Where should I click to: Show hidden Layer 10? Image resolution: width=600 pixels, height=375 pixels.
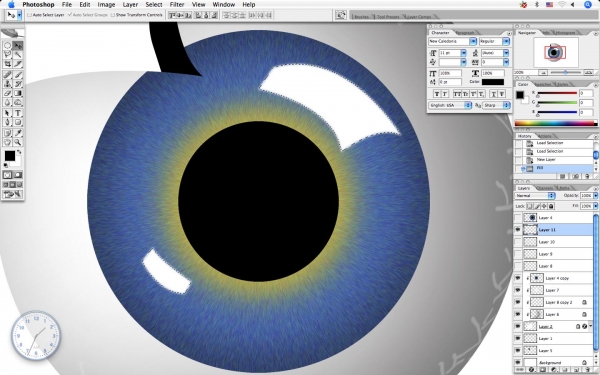click(x=518, y=242)
